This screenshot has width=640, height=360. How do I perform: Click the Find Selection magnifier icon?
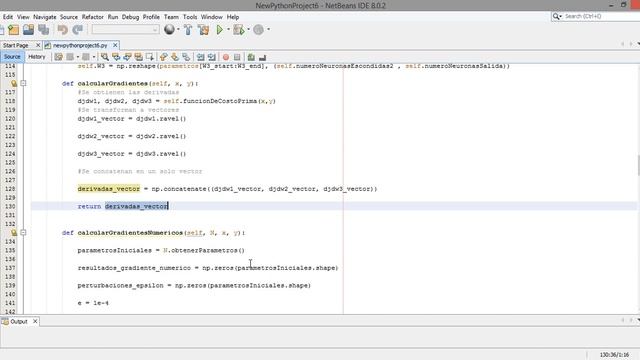104,57
